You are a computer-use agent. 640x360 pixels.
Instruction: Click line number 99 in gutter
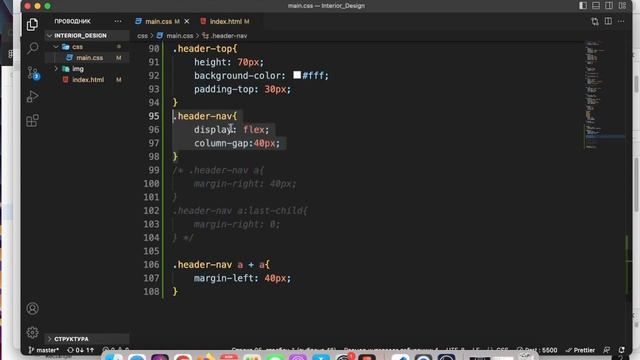(154, 170)
